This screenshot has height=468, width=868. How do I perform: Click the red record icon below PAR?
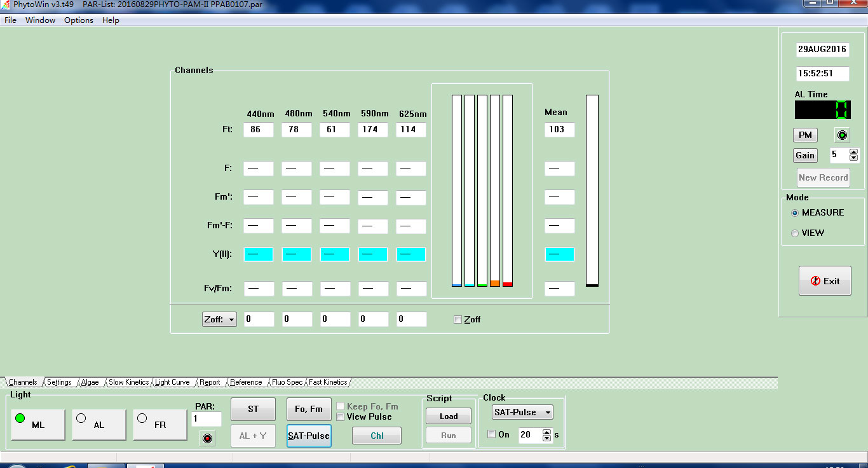(x=207, y=437)
